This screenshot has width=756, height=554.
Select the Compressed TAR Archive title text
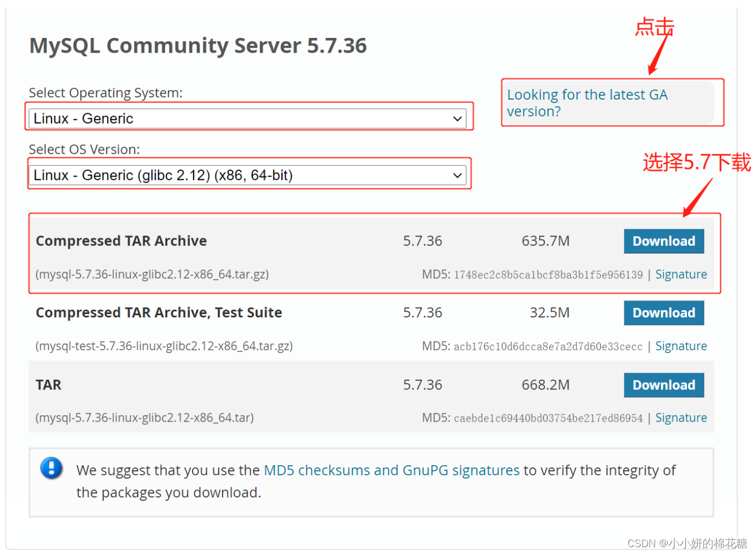pos(121,241)
